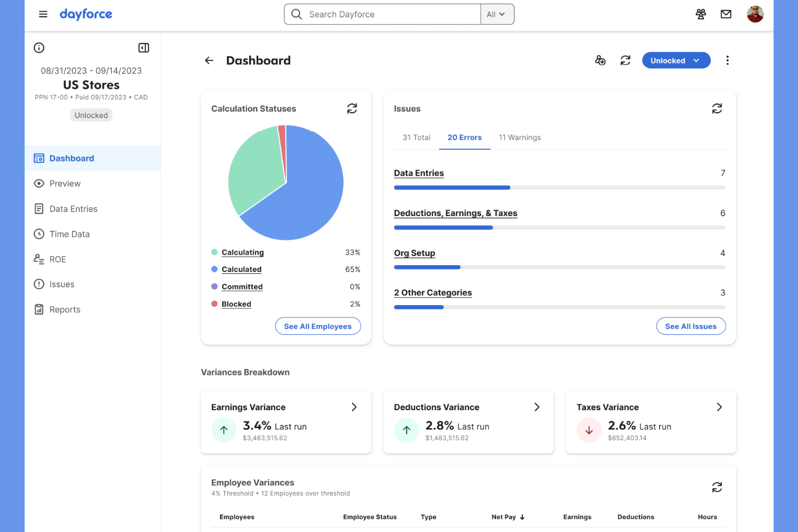Open the Calculating status link
The image size is (798, 532).
click(x=243, y=252)
